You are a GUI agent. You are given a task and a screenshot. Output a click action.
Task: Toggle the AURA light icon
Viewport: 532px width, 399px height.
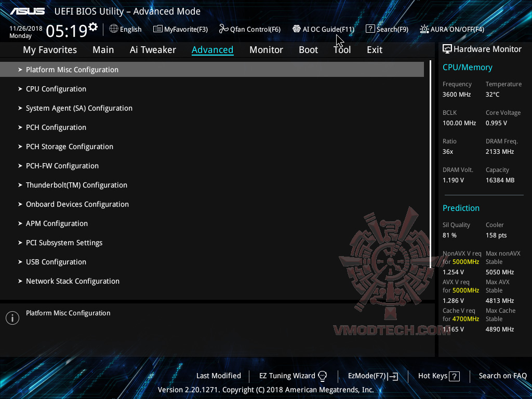tap(424, 29)
